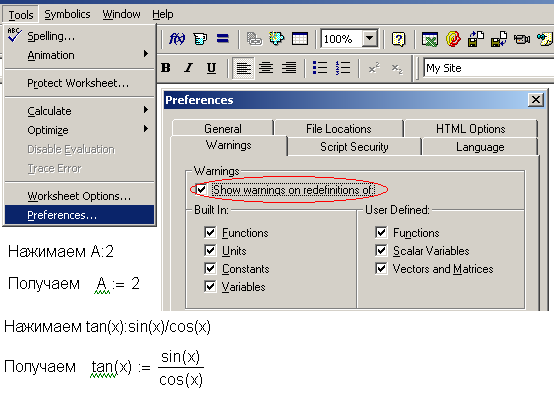This screenshot has height=393, width=554.
Task: Align text left
Action: click(243, 68)
